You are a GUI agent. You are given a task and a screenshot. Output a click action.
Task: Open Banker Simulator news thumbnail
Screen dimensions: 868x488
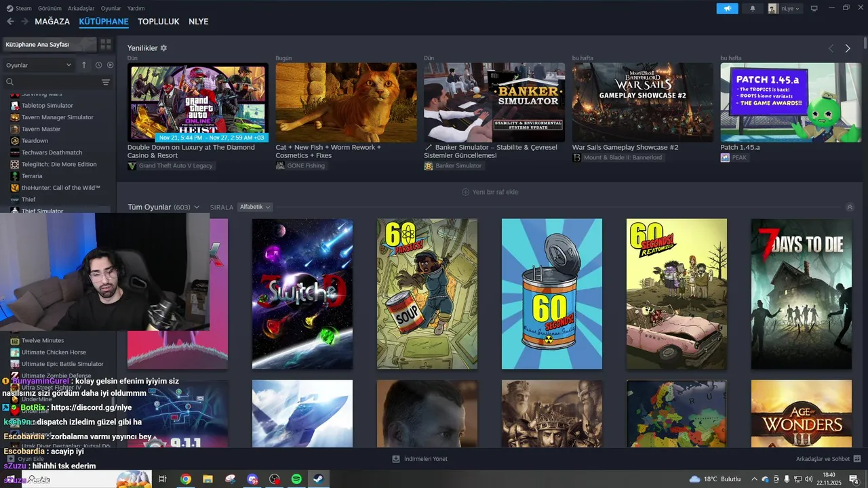494,102
